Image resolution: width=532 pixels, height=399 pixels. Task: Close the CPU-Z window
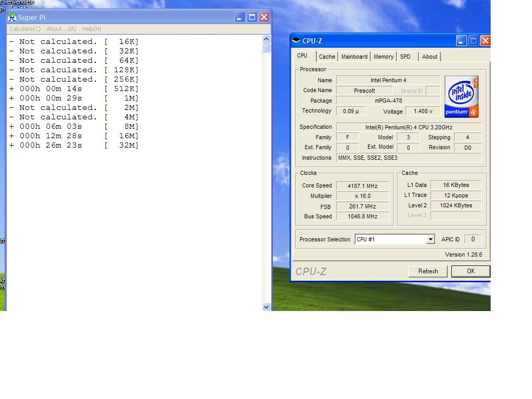(x=485, y=41)
